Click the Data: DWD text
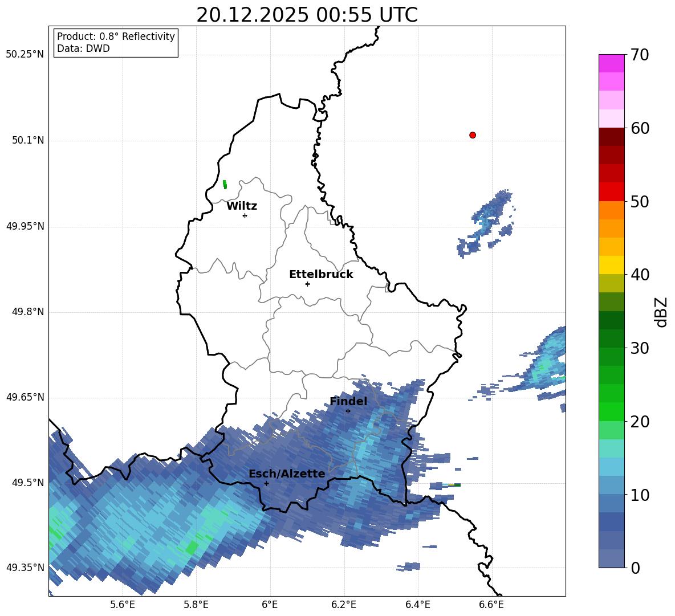 click(83, 48)
